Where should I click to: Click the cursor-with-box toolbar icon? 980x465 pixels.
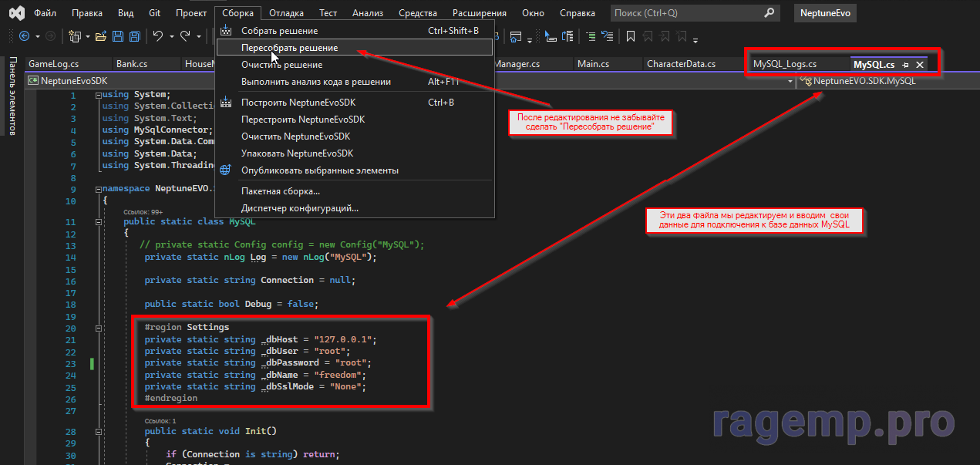(551, 36)
